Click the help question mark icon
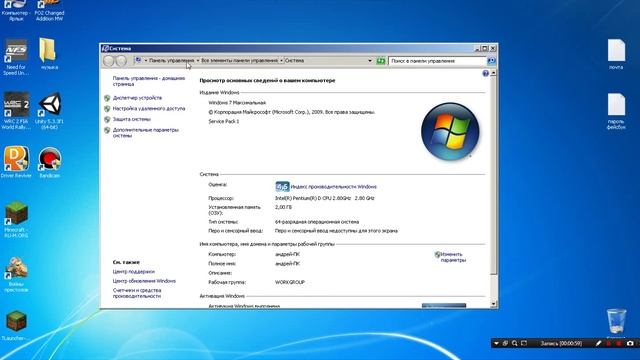Viewport: 640px width, 360px height. pos(485,73)
